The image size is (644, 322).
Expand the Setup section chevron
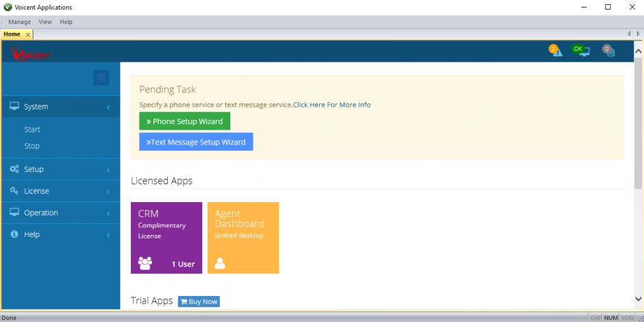pos(108,170)
